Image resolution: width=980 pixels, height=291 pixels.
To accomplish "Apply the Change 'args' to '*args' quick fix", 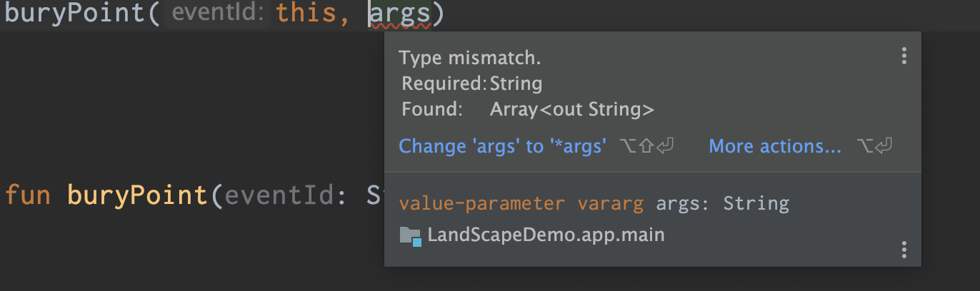I will [502, 146].
